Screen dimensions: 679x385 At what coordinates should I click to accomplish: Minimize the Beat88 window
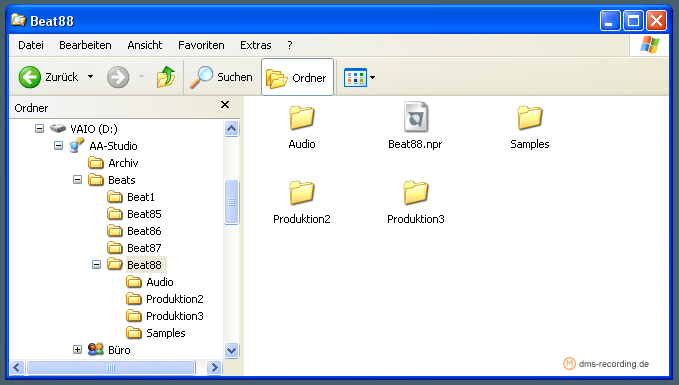pos(610,20)
